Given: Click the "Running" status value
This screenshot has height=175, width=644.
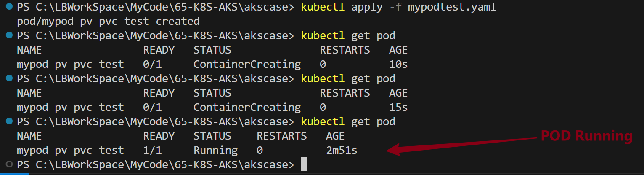Looking at the screenshot, I should pos(215,150).
